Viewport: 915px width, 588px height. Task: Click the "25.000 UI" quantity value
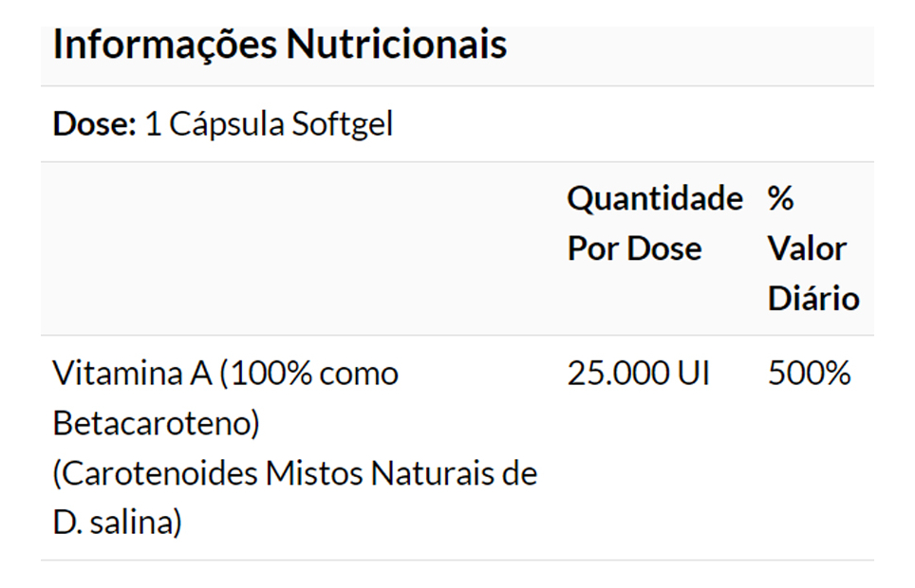pos(638,374)
